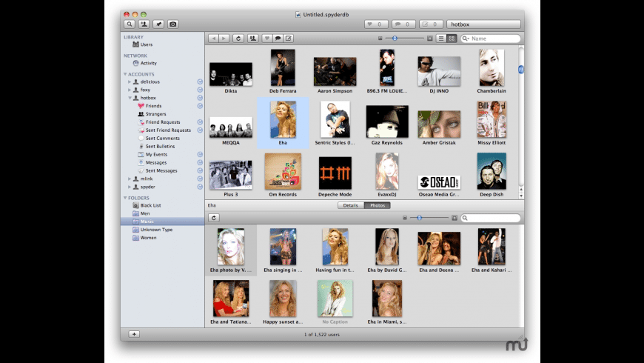Expand the spyder account
The height and width of the screenshot is (363, 644).
pyautogui.click(x=130, y=187)
